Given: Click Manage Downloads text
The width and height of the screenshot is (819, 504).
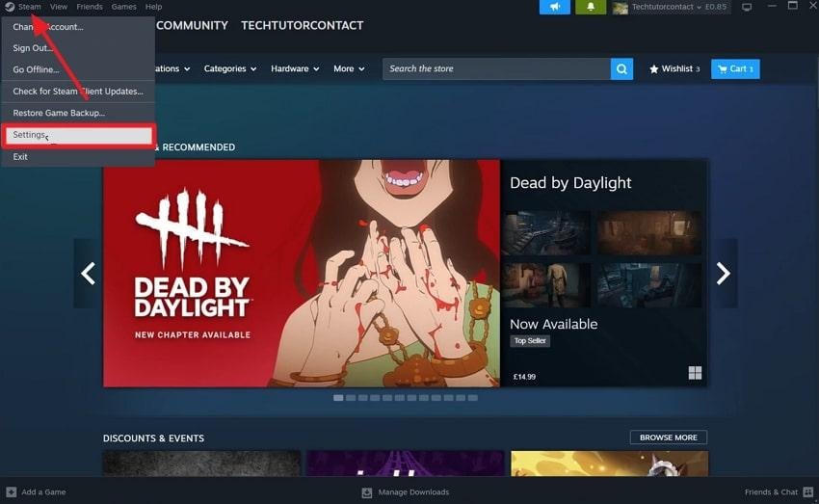Looking at the screenshot, I should coord(413,492).
